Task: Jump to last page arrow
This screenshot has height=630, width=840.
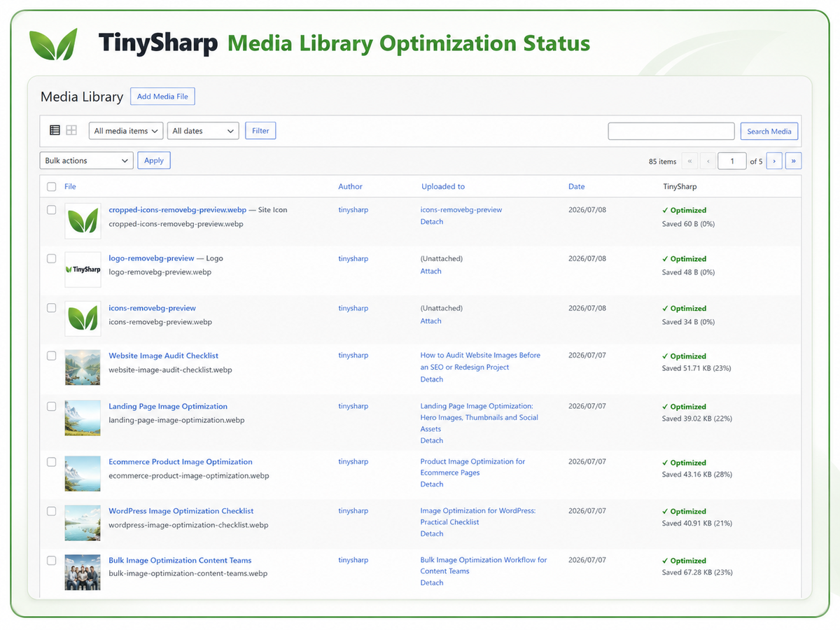Action: 793,161
